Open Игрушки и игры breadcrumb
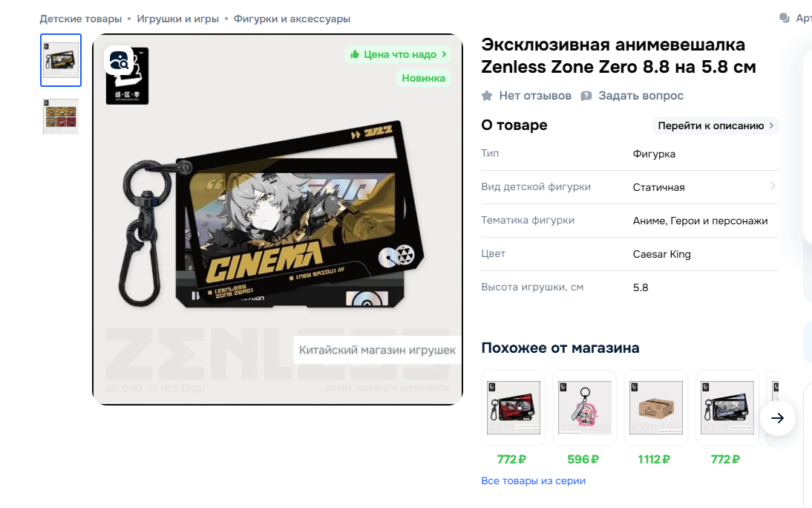The image size is (812, 508). coord(177,19)
